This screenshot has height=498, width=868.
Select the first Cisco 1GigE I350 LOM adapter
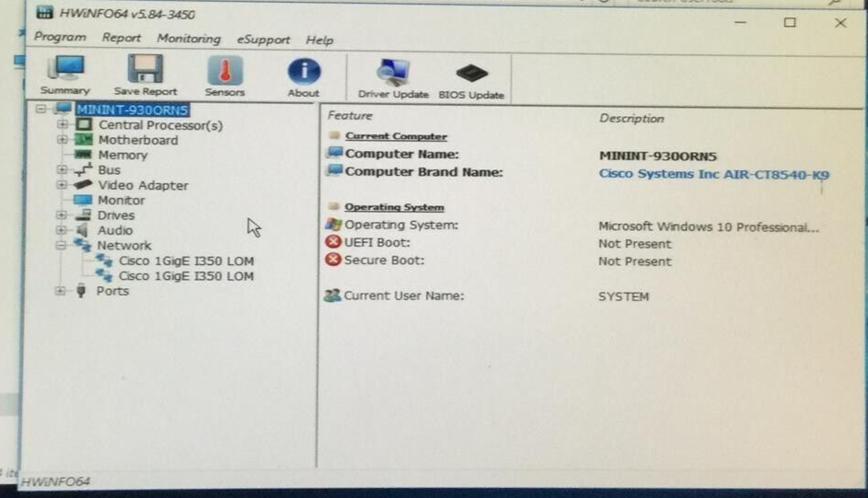186,261
